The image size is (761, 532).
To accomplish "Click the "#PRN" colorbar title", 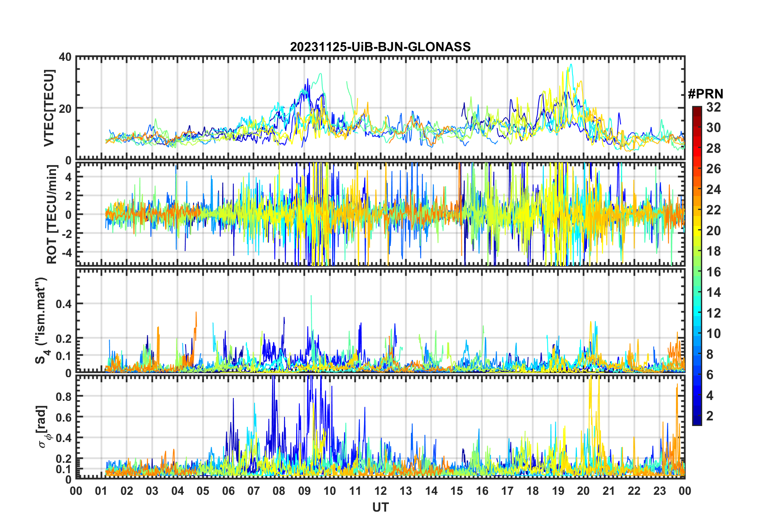I will pyautogui.click(x=705, y=94).
